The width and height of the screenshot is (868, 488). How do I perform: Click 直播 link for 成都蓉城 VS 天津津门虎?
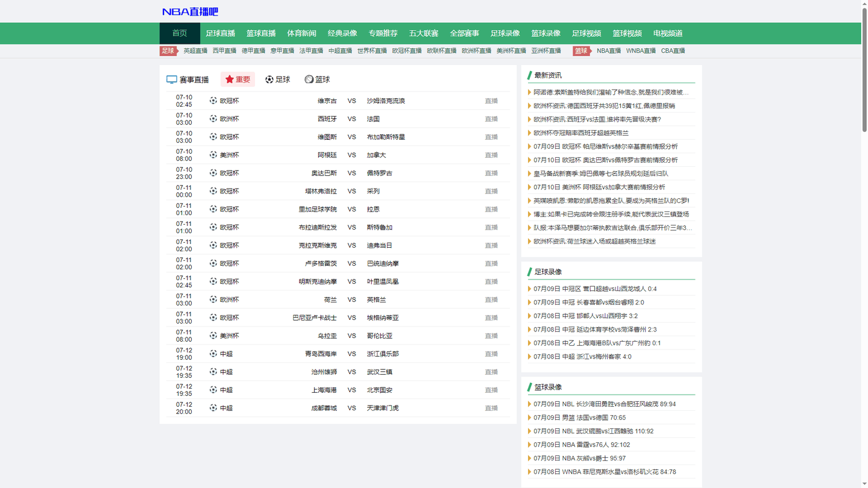tap(491, 408)
